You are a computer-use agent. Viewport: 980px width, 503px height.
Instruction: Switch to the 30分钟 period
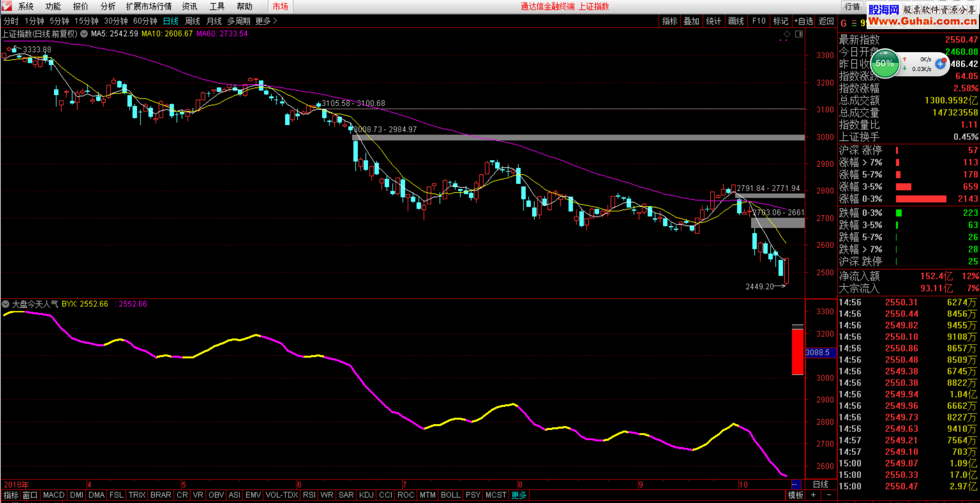click(116, 21)
